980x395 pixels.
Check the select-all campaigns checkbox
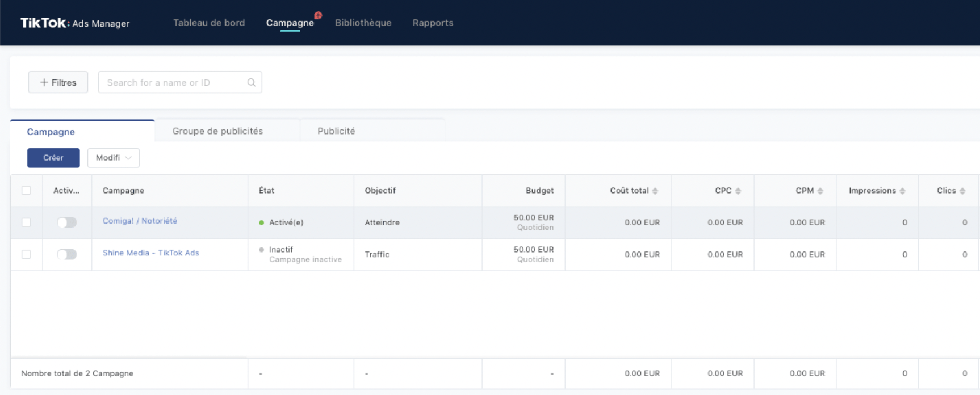tap(26, 191)
